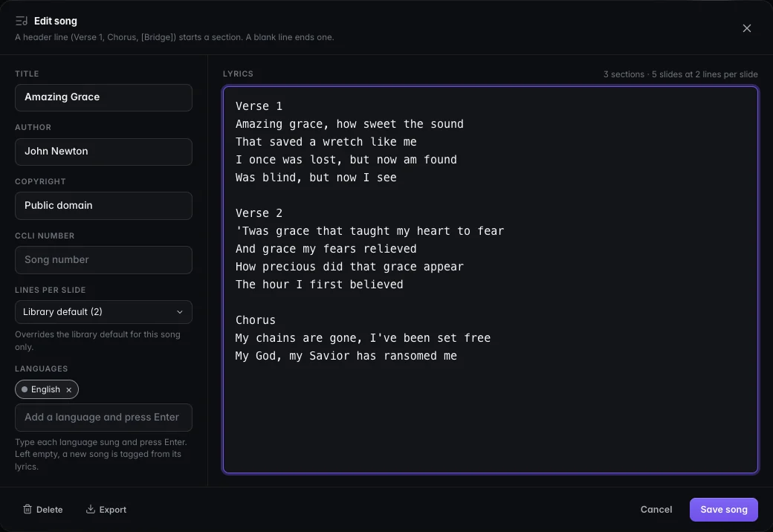The image size is (773, 532).
Task: Click the Add a language input
Action: pos(103,418)
